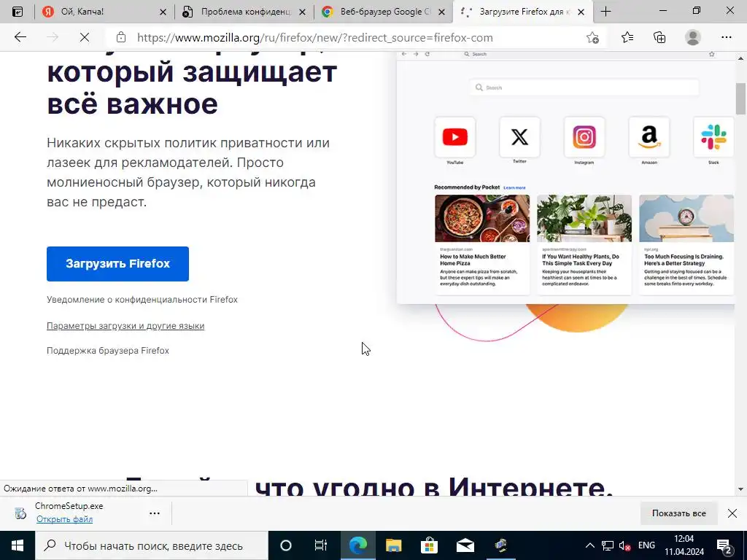The image size is (747, 560).
Task: Close the Загрузите Firefox tab
Action: (581, 12)
